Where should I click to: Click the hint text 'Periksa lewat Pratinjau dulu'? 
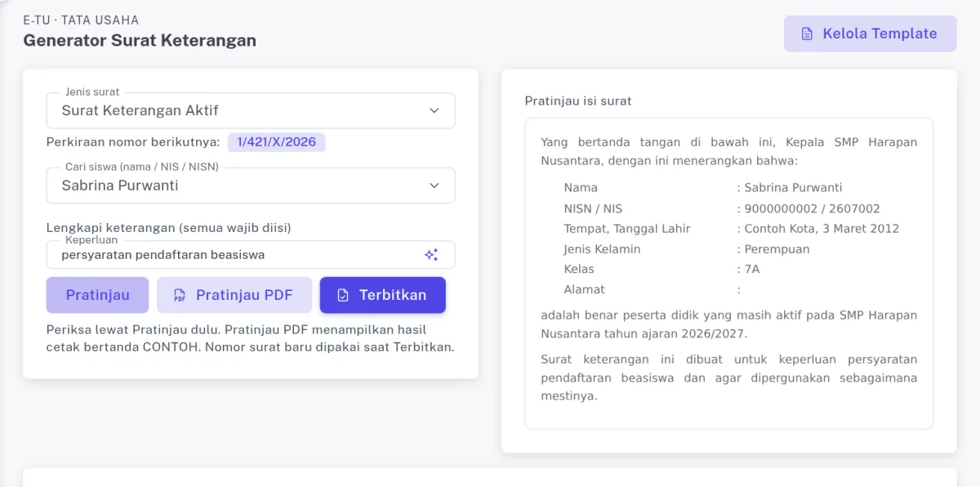[x=250, y=338]
